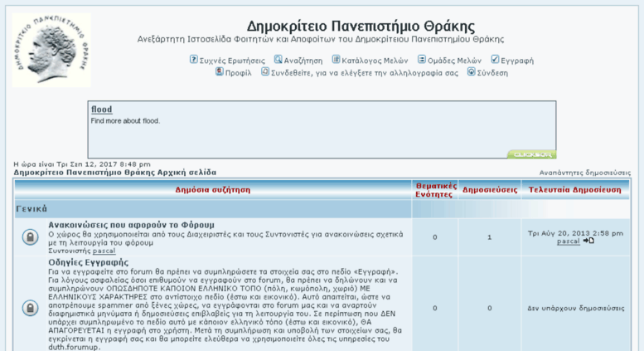Click the Clicksor ad badge

(532, 154)
